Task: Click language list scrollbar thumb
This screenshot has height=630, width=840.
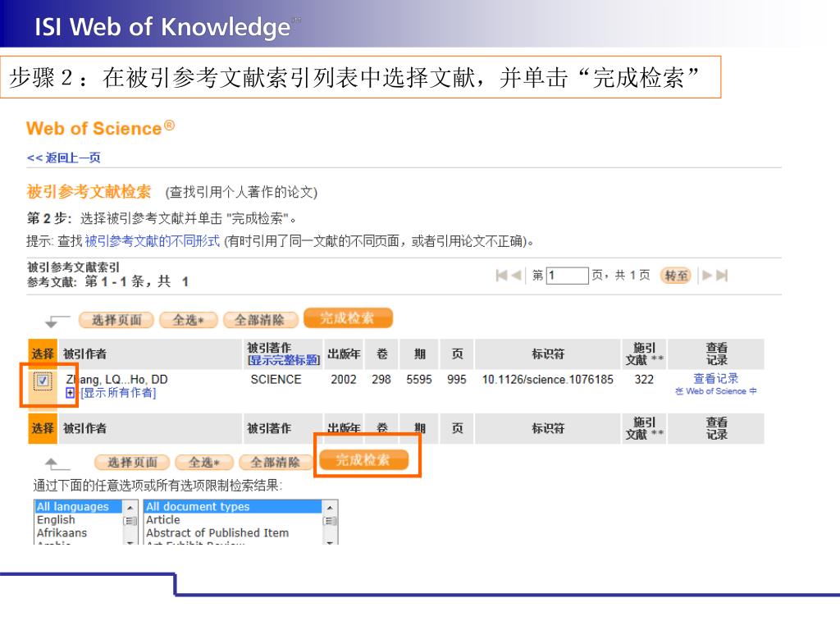Action: [x=130, y=521]
